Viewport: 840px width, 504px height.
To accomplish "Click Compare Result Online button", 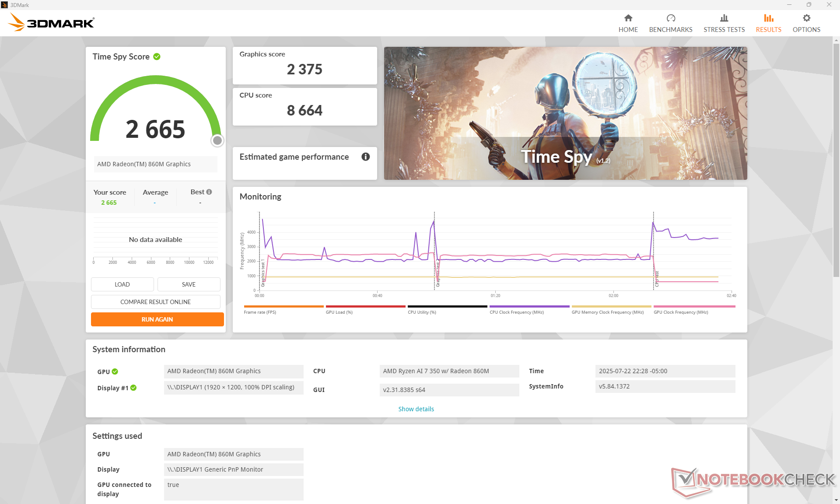I will [155, 302].
